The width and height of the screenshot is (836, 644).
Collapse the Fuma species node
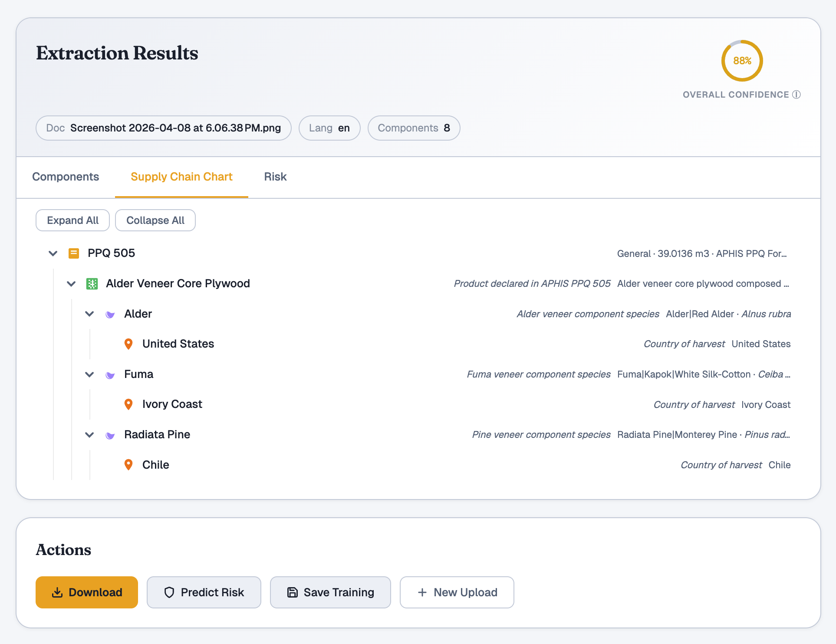pyautogui.click(x=89, y=374)
